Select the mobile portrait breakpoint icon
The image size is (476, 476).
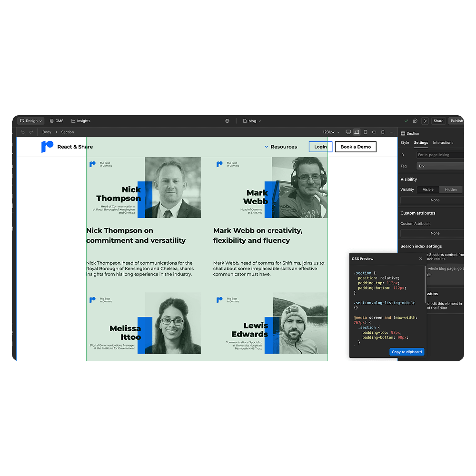pyautogui.click(x=382, y=131)
